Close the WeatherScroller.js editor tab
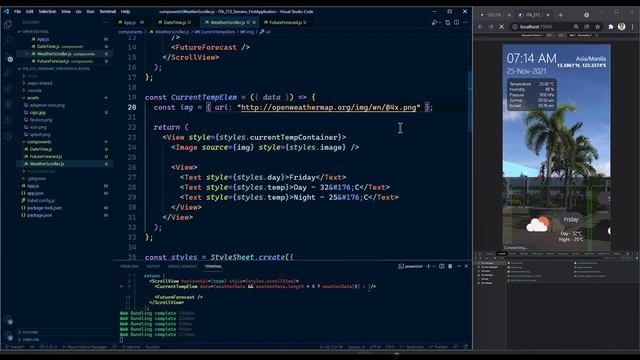This screenshot has height=360, width=640. [x=254, y=22]
